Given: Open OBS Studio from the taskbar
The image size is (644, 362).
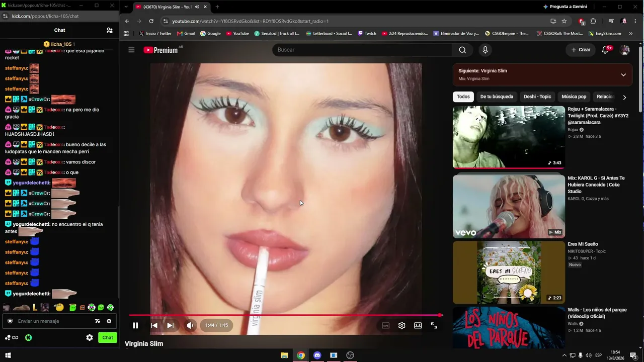Looking at the screenshot, I should (350, 355).
